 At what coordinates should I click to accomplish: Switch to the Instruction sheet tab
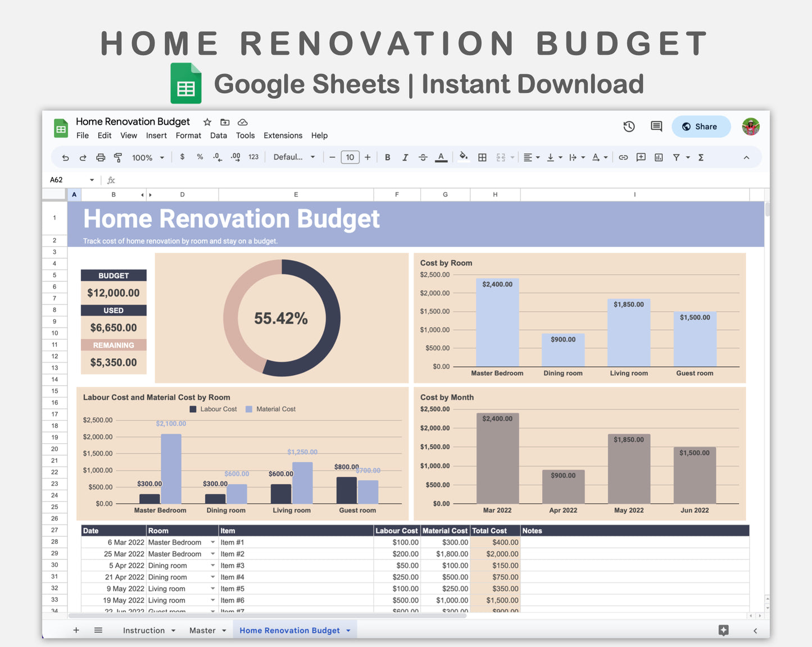[x=144, y=631]
